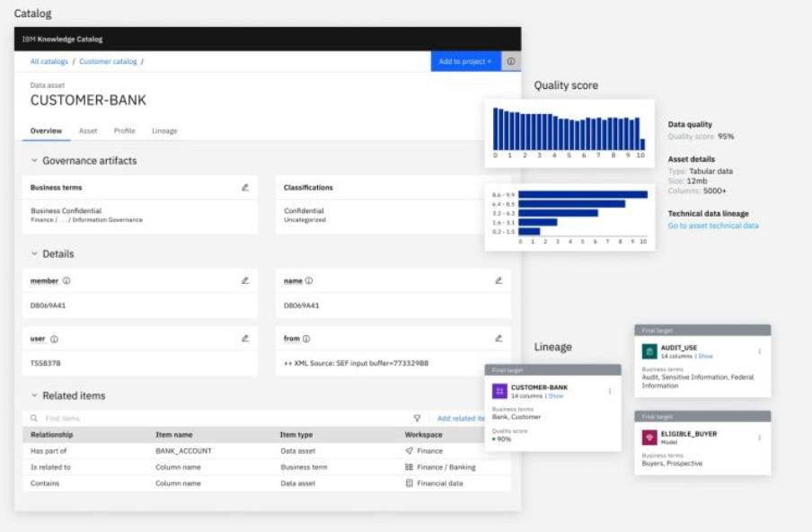
Task: Click the ELIGIBLE_BUYER model icon
Action: [649, 438]
